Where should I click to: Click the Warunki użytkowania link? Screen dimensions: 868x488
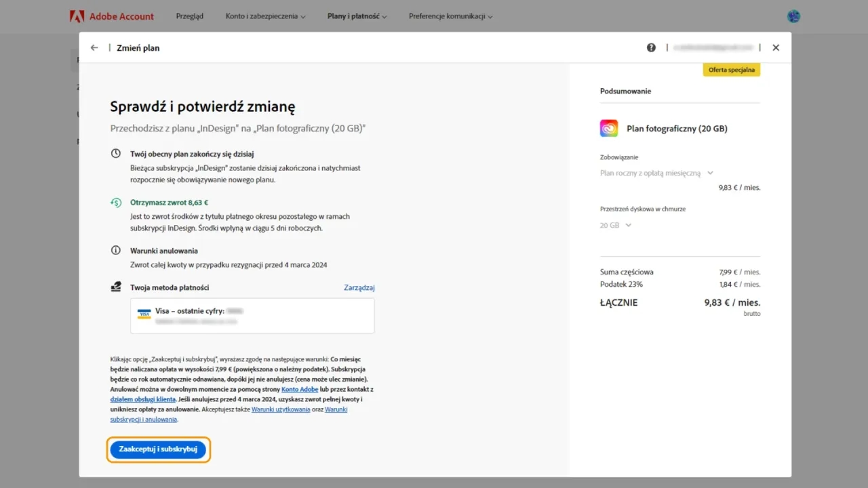tap(281, 409)
